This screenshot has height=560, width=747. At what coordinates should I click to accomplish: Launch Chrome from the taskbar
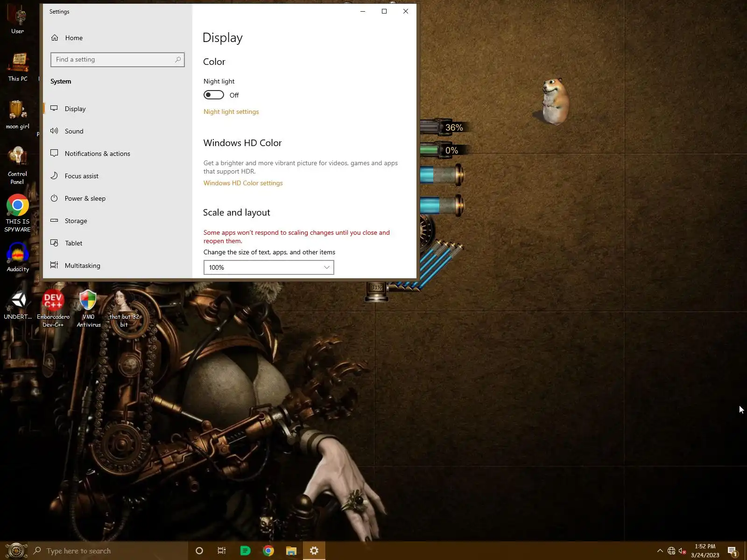[x=268, y=551]
